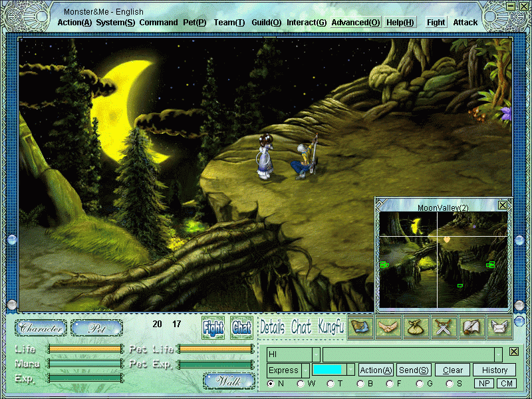The width and height of the screenshot is (532, 399).
Task: Click the handshake trade icon
Action: tap(388, 327)
